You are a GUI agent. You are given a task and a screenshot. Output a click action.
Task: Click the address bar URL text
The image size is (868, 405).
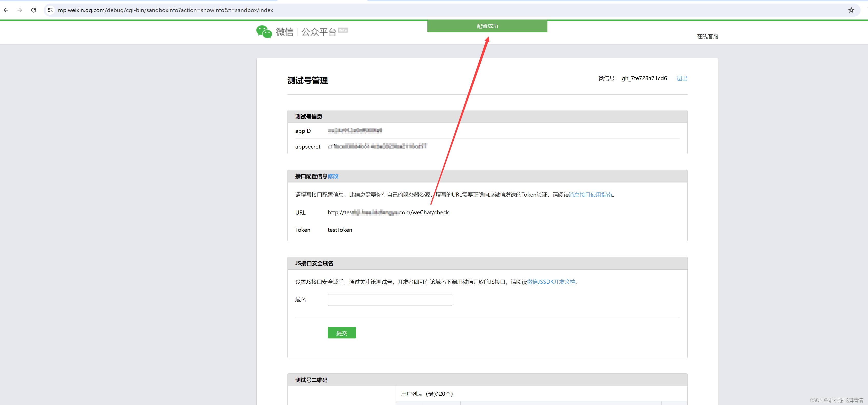[165, 10]
